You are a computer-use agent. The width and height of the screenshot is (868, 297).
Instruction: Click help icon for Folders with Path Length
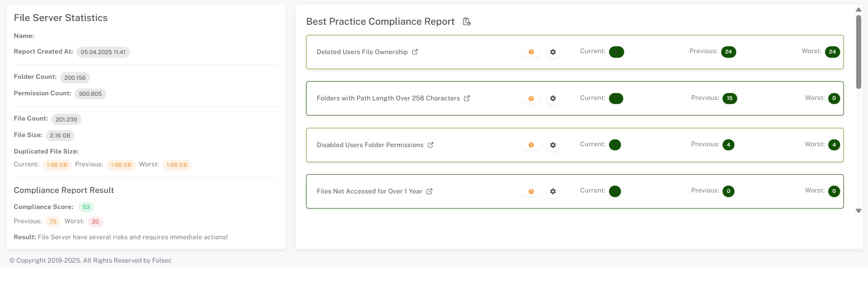pos(531,99)
